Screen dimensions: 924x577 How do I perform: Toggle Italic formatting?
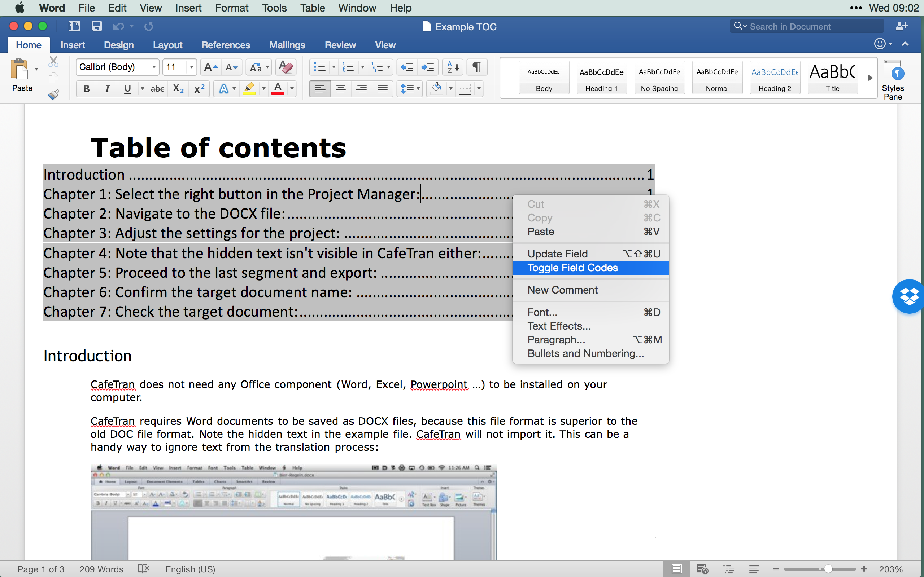107,89
